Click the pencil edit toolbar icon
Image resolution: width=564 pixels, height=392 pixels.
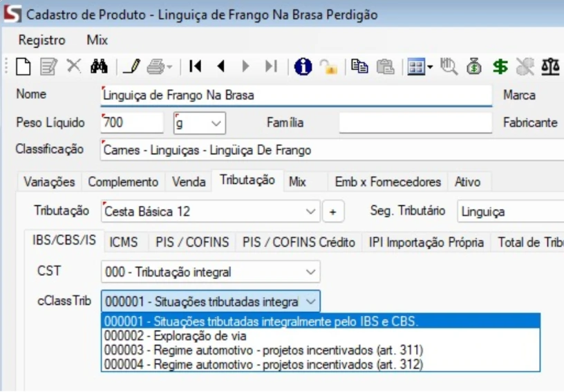pyautogui.click(x=131, y=67)
